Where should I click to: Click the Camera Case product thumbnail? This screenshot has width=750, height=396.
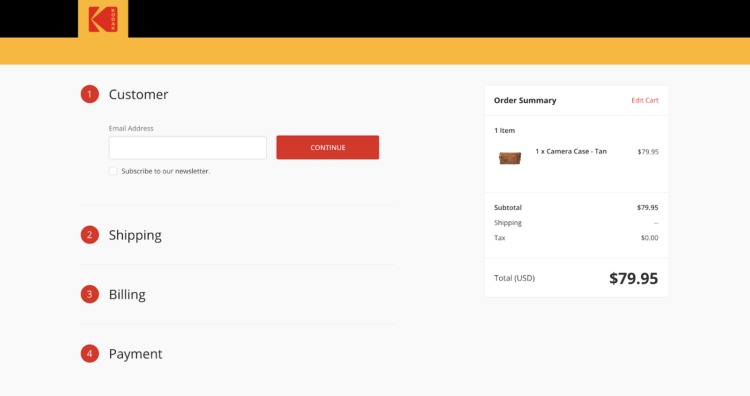point(510,157)
